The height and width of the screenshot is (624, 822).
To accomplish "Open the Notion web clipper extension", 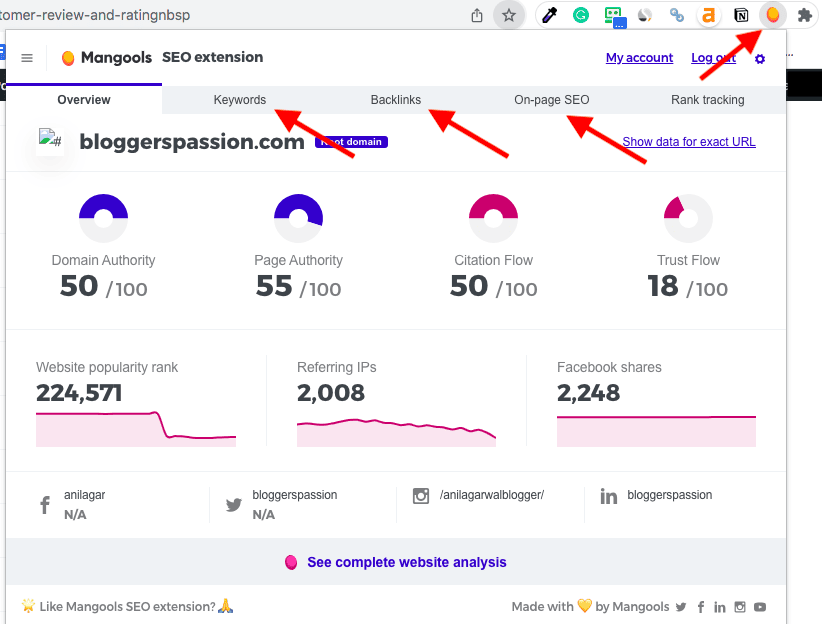I will pyautogui.click(x=741, y=15).
